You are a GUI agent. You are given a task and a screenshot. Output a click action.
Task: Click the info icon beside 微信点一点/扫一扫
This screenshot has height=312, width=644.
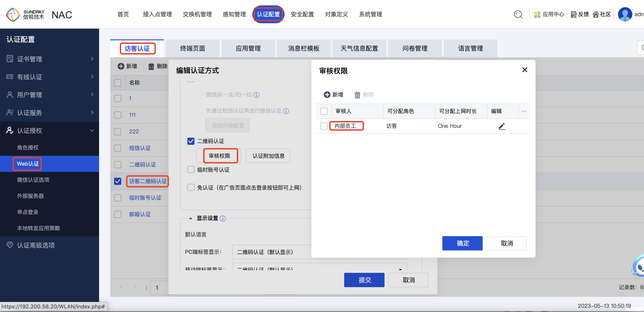pos(256,95)
